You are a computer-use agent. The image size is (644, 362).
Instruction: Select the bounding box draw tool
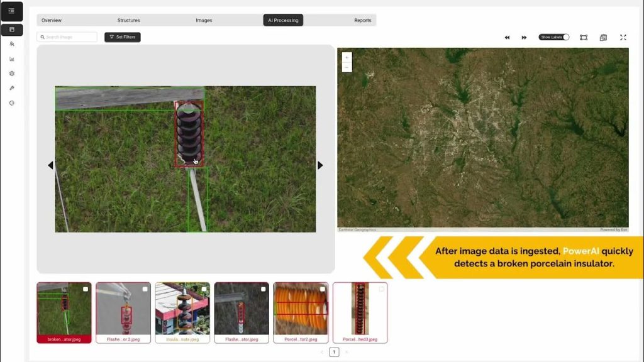pos(584,38)
